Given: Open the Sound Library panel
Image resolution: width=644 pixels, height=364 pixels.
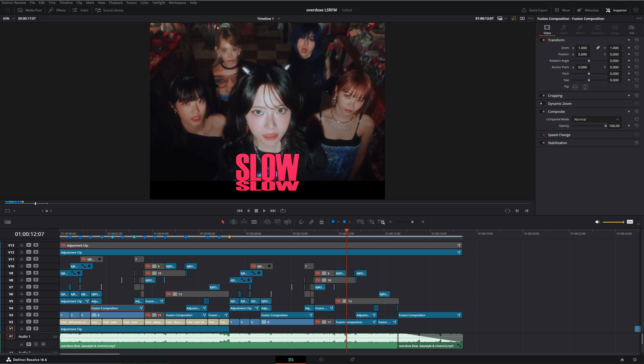Looking at the screenshot, I should [109, 10].
